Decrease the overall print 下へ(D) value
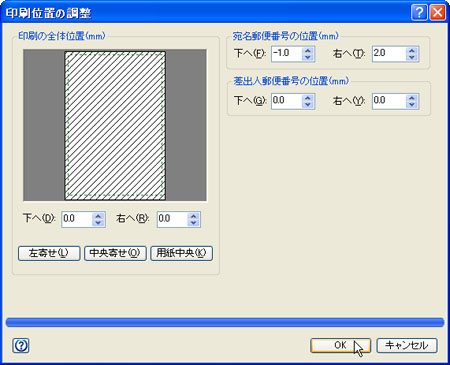 (x=98, y=223)
